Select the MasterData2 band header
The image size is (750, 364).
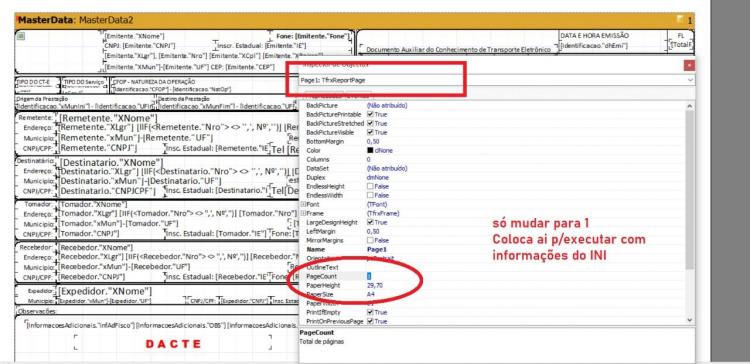[354, 20]
